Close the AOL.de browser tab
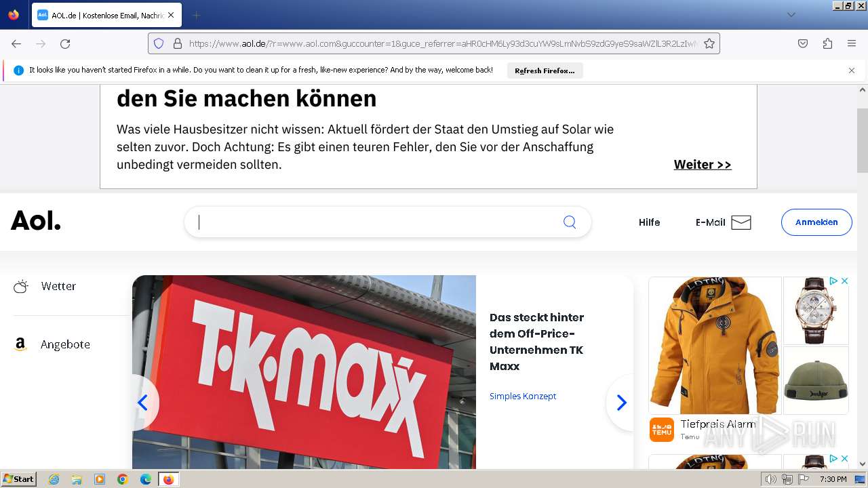Image resolution: width=868 pixels, height=488 pixels. [x=171, y=15]
